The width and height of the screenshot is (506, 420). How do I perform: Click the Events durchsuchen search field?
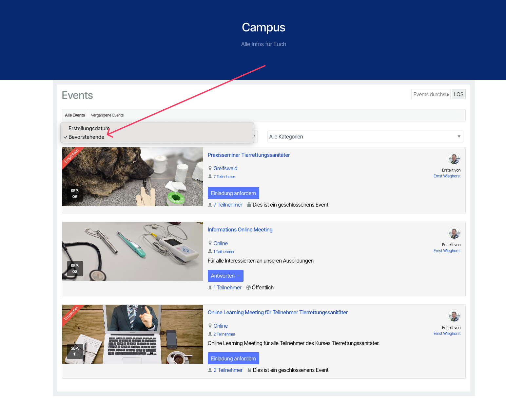pos(431,94)
